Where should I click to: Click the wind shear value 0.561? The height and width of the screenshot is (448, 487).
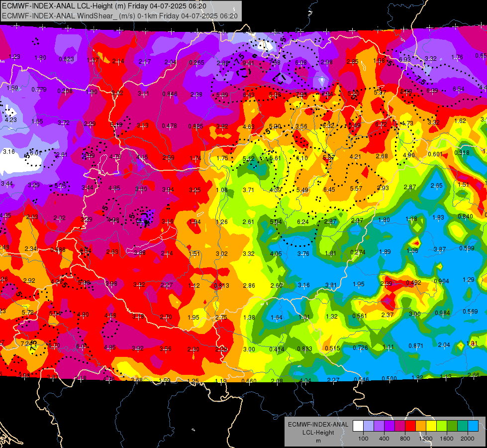click(360, 316)
